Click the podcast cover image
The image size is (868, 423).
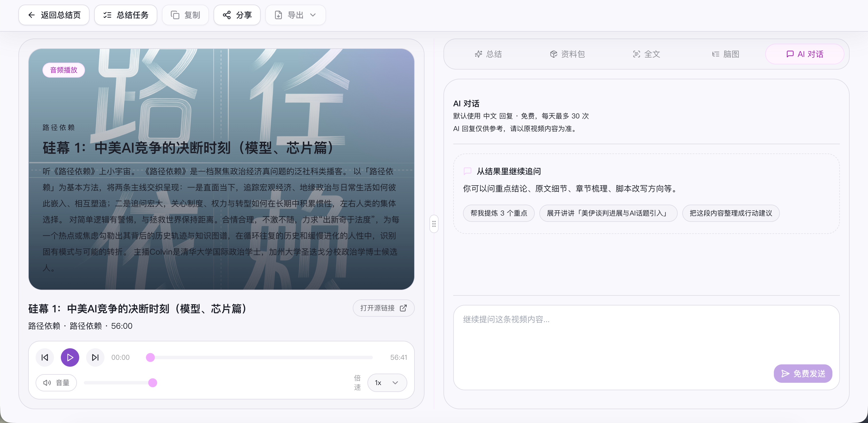click(x=221, y=169)
